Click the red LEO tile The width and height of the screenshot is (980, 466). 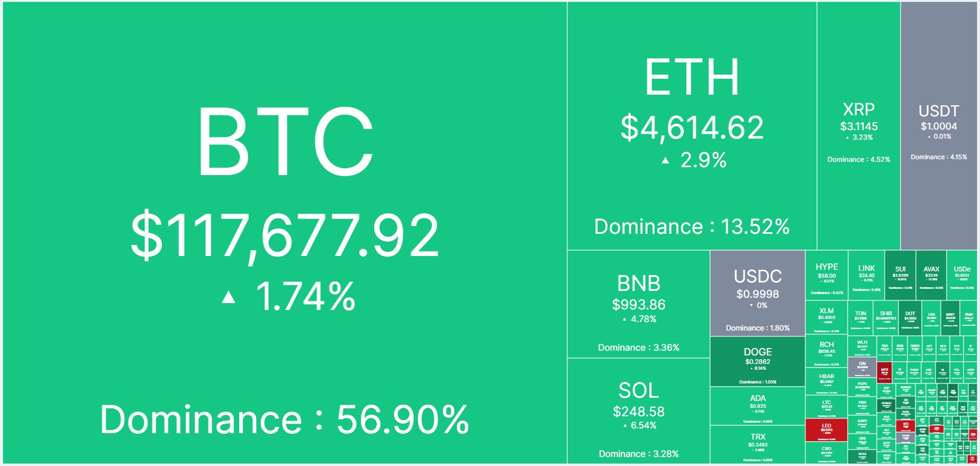click(827, 430)
